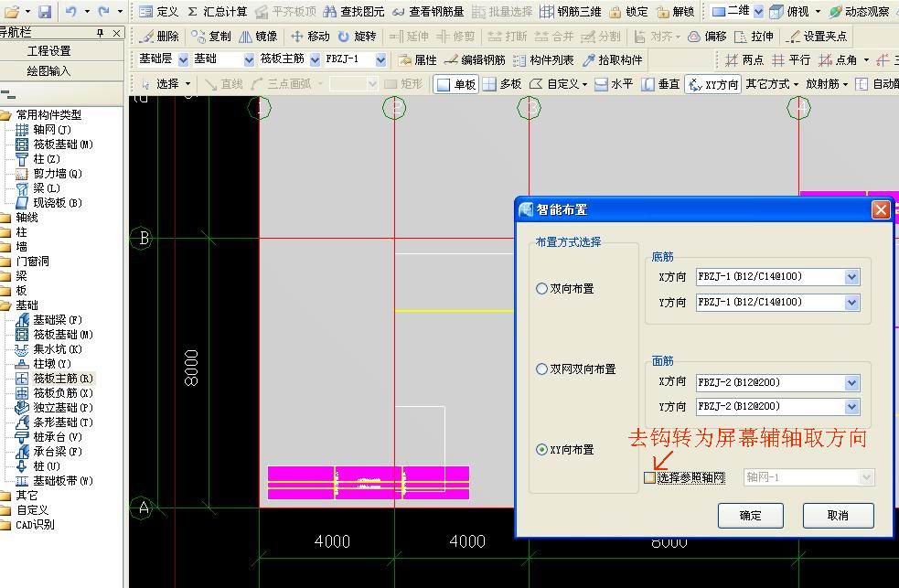Select 筏板负筋 (X) in tree
This screenshot has height=588, width=899.
[55, 393]
